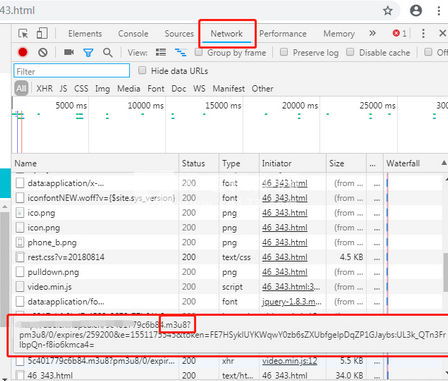Filter requests by JS type

[x=63, y=89]
